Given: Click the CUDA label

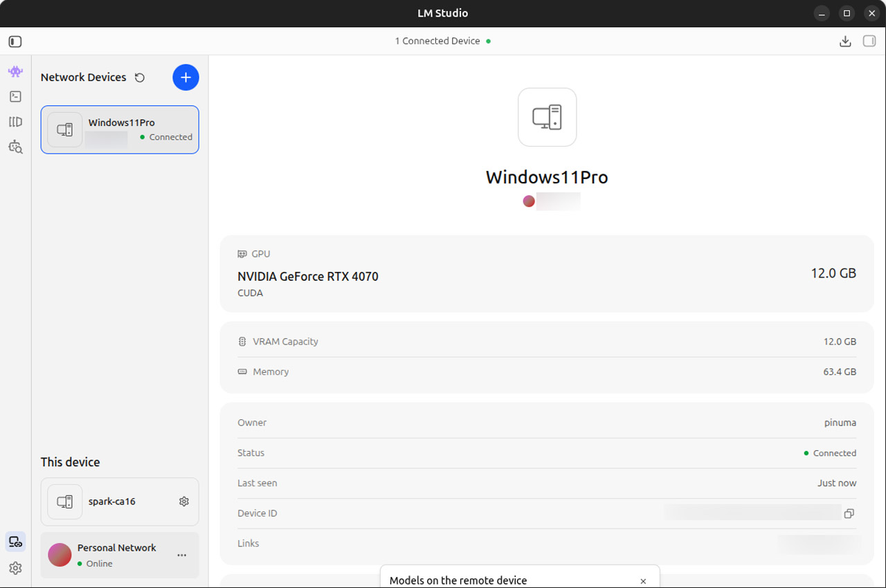Looking at the screenshot, I should pyautogui.click(x=251, y=293).
